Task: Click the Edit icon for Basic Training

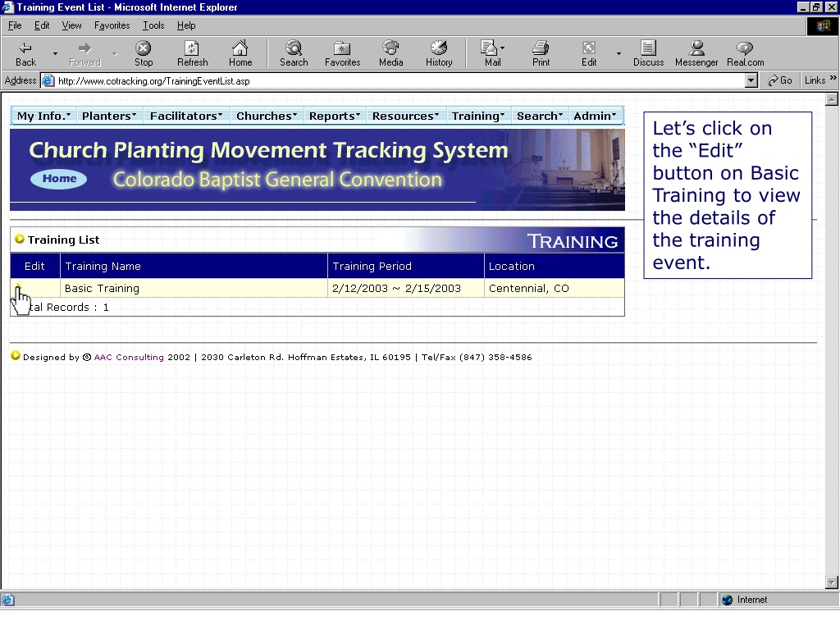Action: pos(20,288)
